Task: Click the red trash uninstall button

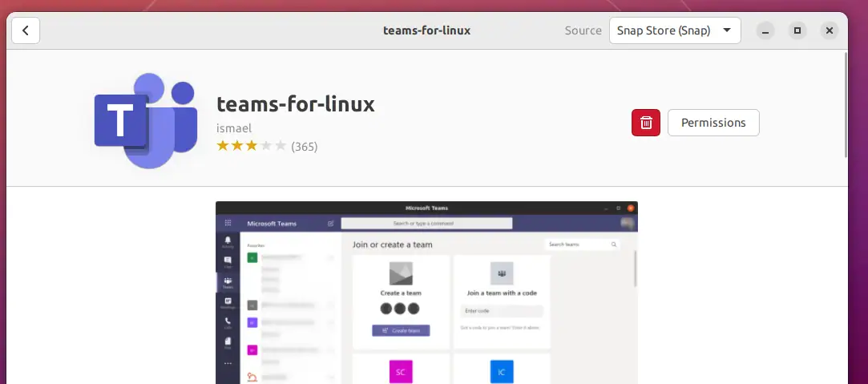Action: point(645,123)
